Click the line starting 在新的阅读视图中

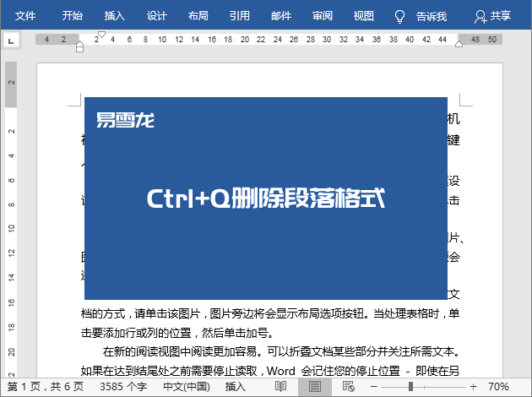[281, 352]
